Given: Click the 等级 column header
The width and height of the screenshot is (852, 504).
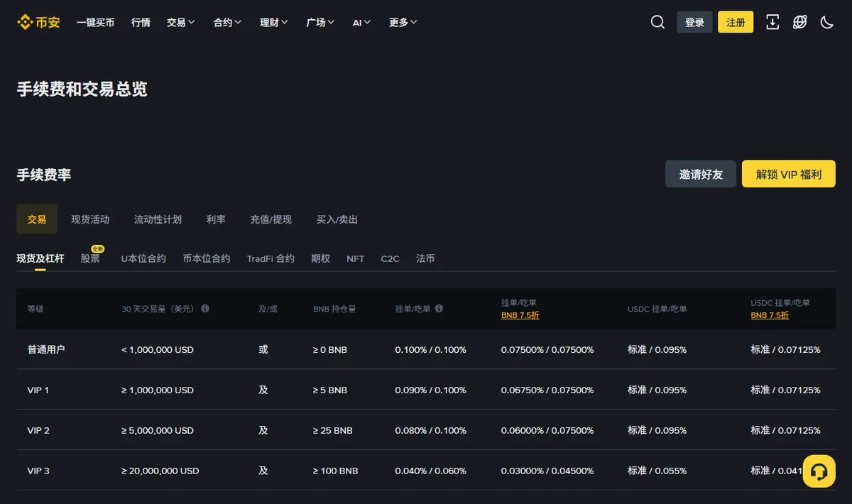Looking at the screenshot, I should 35,309.
